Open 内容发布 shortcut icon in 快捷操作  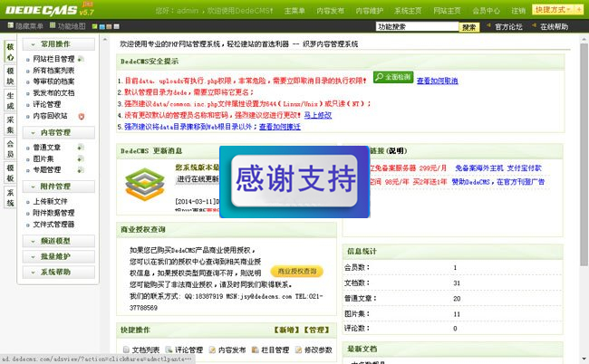(x=213, y=350)
